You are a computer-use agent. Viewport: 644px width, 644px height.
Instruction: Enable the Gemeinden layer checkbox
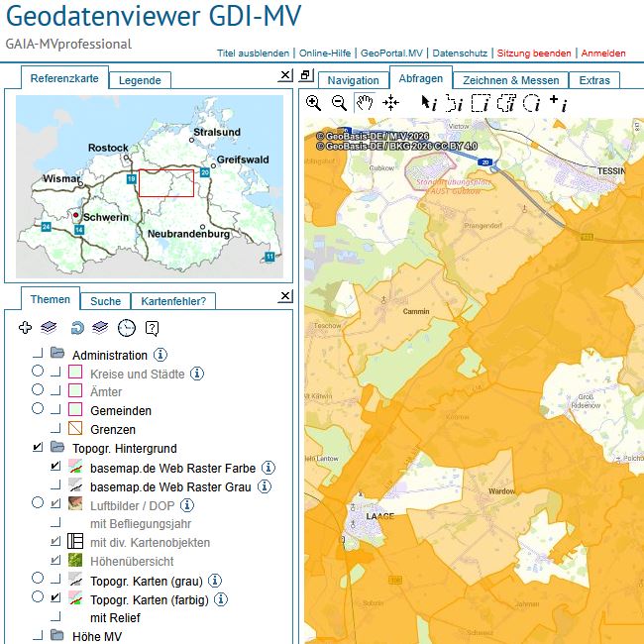(55, 409)
